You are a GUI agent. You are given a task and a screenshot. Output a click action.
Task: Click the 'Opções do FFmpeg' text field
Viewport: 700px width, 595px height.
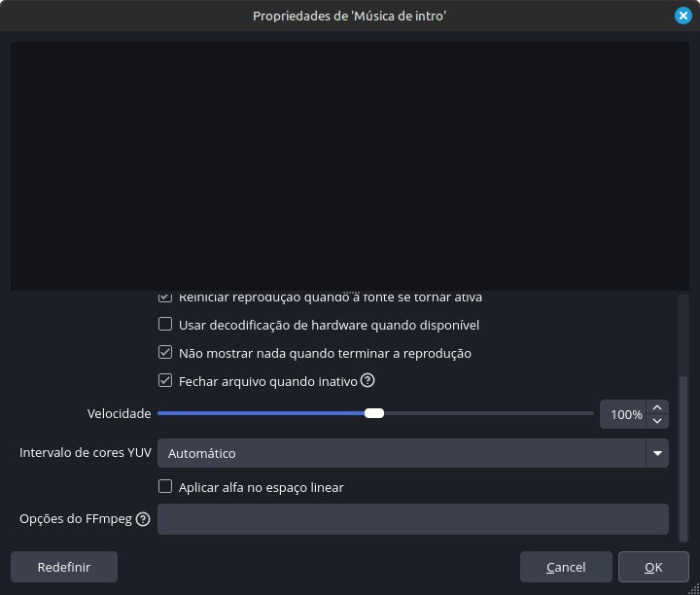413,519
